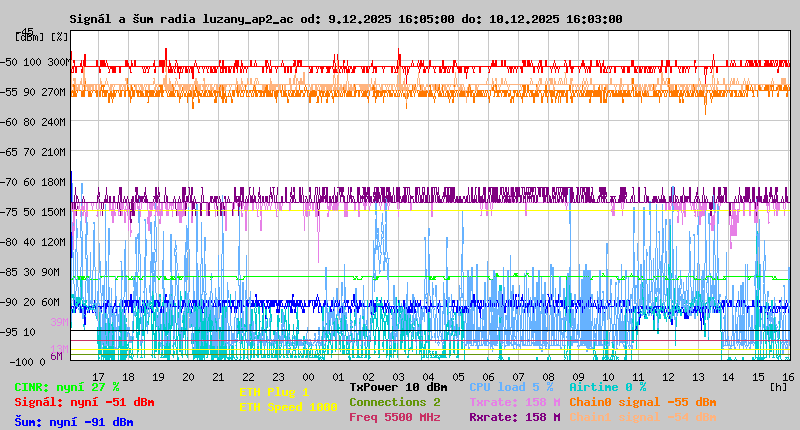800x430 pixels.
Task: Select the blue 'Šum: nyní -91 dBm' legend entry
Action: click(x=73, y=422)
